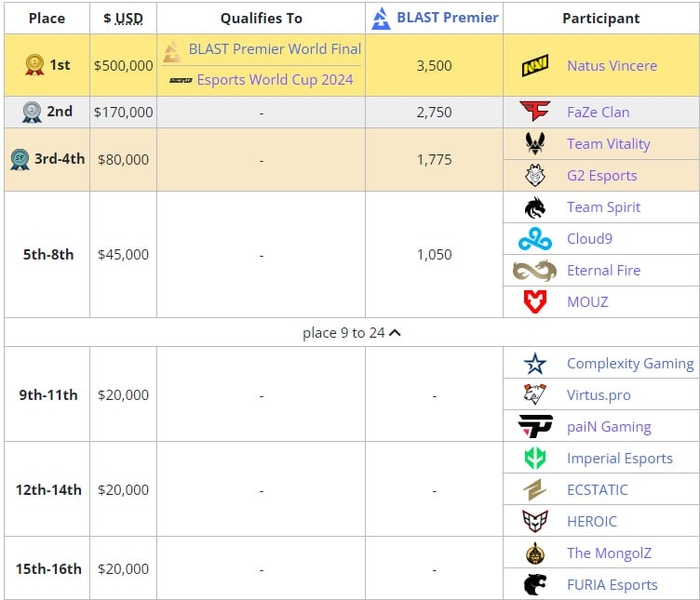
Task: Open the Complexity Gaming team link
Action: click(629, 364)
